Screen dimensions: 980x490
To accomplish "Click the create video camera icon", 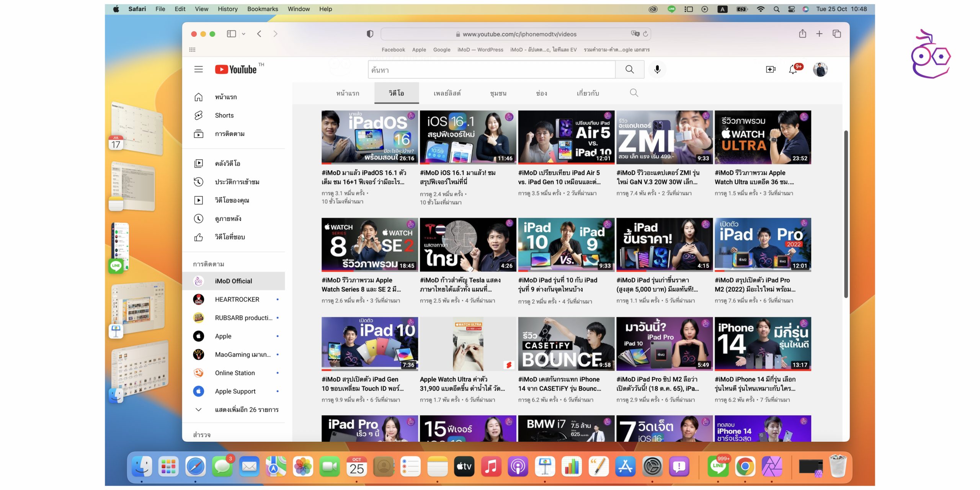I will (x=770, y=69).
